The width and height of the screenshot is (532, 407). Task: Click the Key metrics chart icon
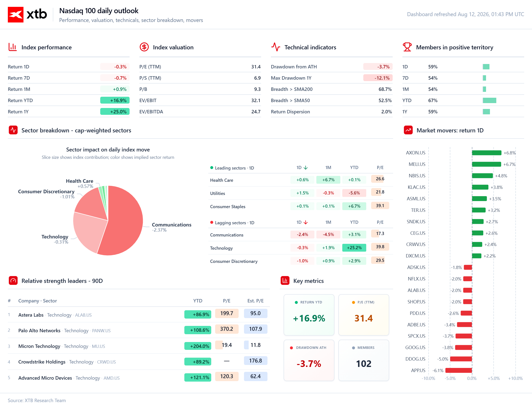pyautogui.click(x=285, y=281)
